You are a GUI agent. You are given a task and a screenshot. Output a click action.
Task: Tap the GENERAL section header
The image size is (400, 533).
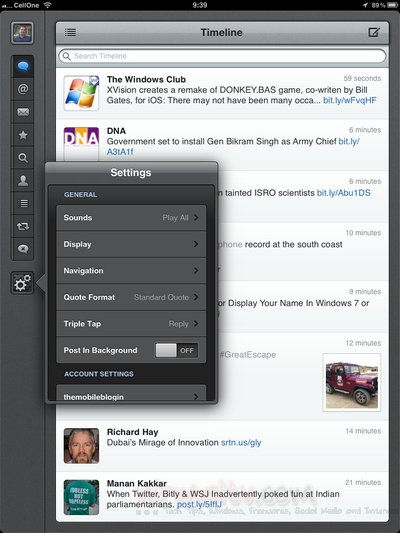[81, 194]
